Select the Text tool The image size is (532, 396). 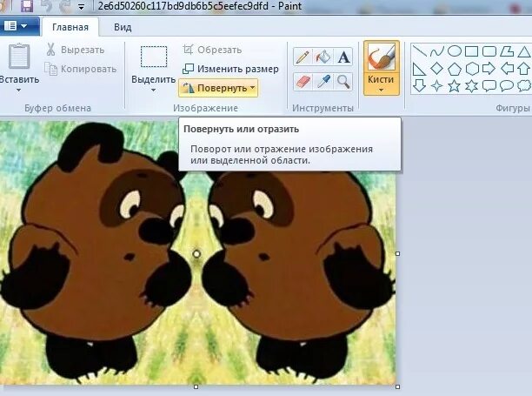[x=343, y=57]
